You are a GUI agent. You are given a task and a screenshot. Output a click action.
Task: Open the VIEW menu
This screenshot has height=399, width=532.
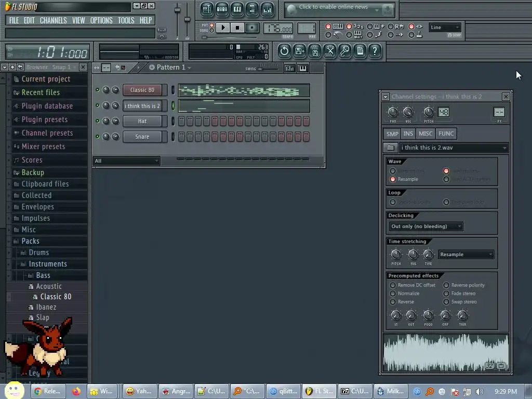[x=78, y=20]
